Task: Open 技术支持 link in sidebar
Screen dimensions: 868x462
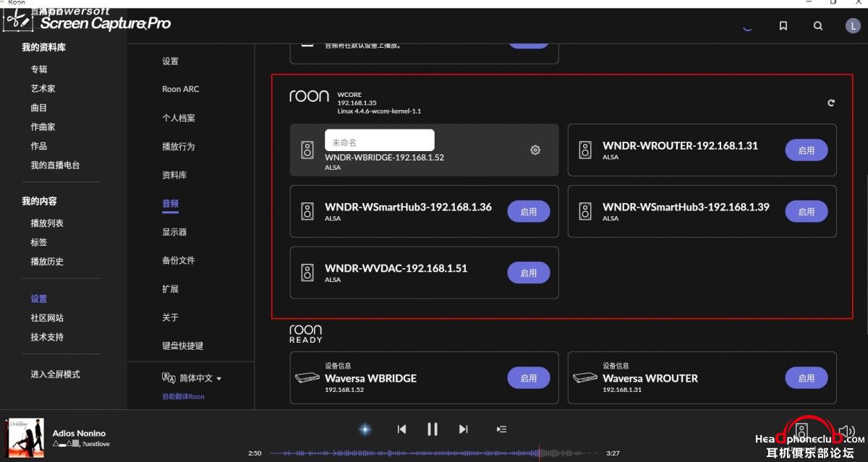Action: click(x=47, y=337)
